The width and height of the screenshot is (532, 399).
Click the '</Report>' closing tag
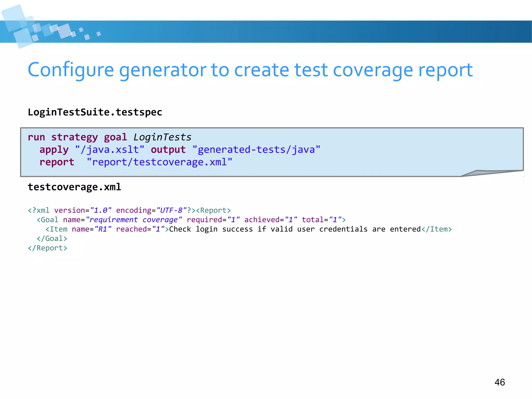click(x=48, y=248)
